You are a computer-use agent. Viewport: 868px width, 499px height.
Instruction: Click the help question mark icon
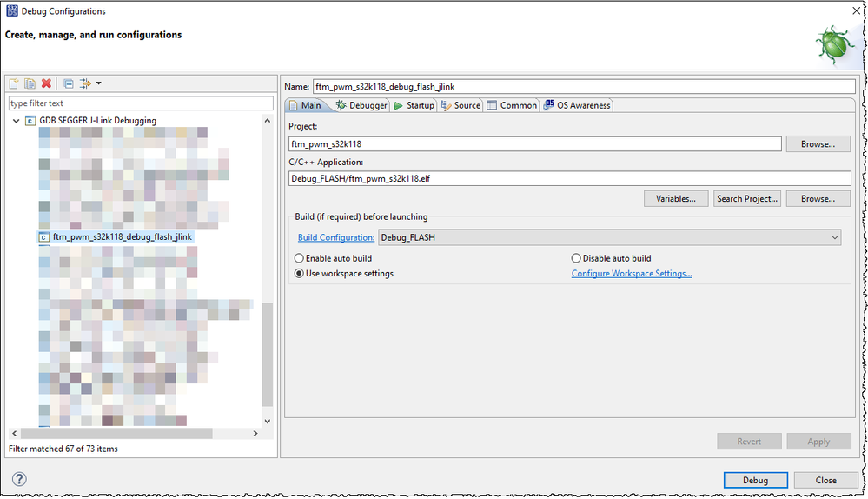[x=19, y=479]
